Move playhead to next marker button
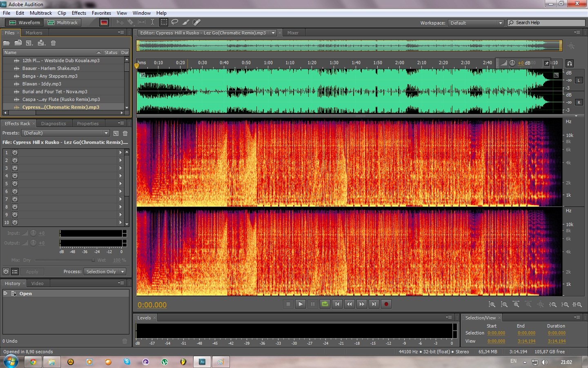Viewport: 588px width, 368px height. [374, 304]
